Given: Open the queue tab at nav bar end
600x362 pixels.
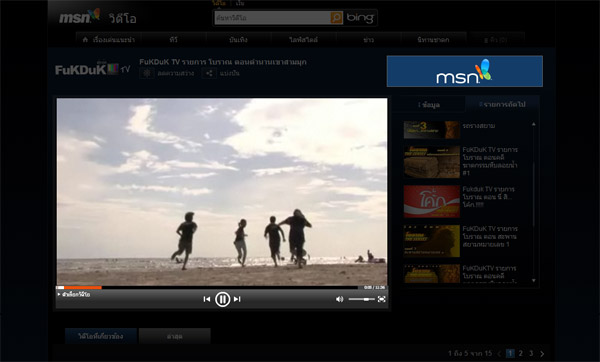Looking at the screenshot, I should [496, 40].
